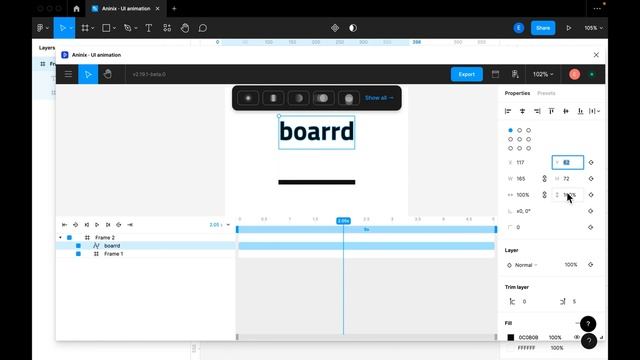Add size keyframe beside H 72 field
The image size is (640, 360).
click(591, 179)
